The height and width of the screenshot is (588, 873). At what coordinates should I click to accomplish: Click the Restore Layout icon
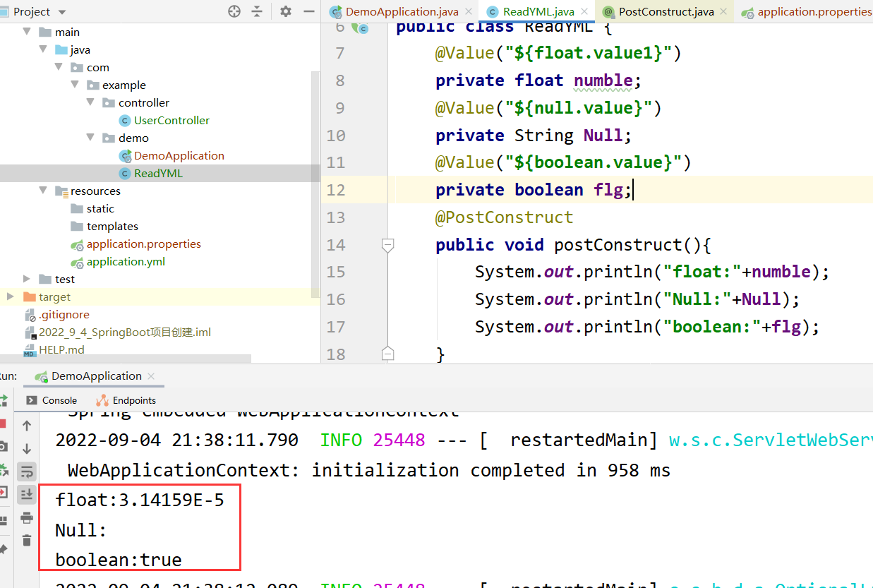(3, 521)
